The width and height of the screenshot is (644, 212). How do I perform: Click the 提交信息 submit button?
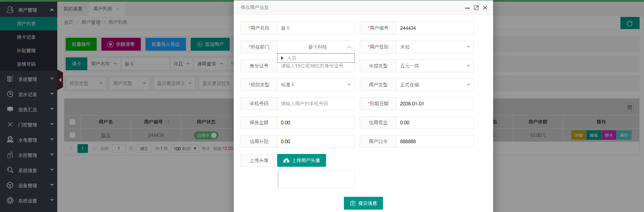(x=363, y=203)
